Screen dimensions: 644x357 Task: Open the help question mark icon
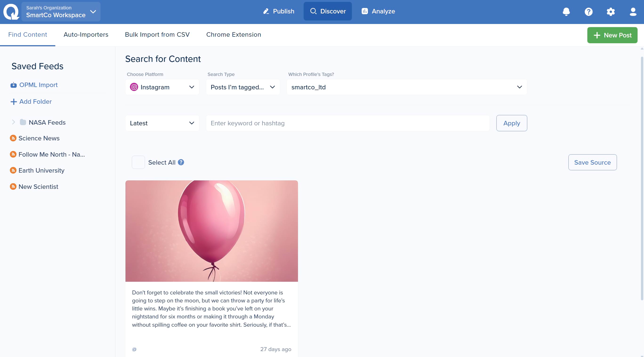588,12
